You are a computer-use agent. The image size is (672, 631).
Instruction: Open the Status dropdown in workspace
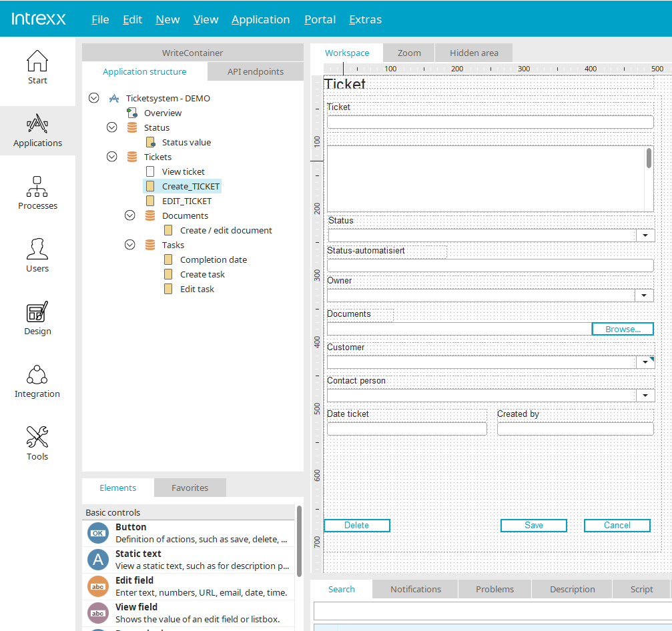coord(645,235)
